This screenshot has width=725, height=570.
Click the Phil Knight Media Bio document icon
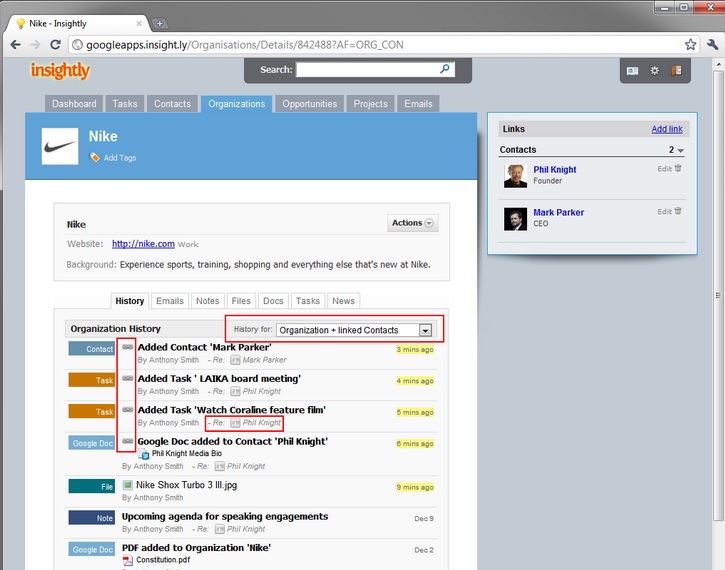coord(143,454)
